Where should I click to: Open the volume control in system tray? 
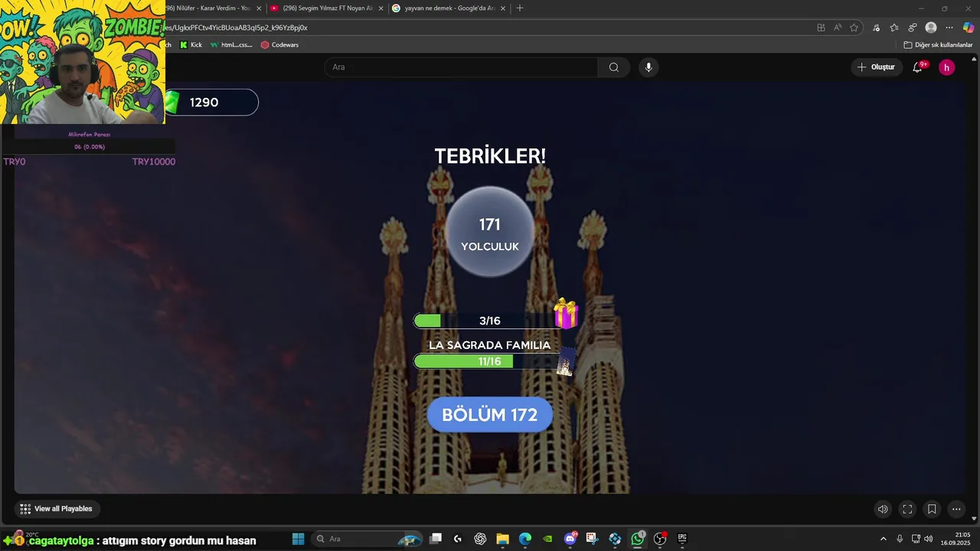pos(928,539)
